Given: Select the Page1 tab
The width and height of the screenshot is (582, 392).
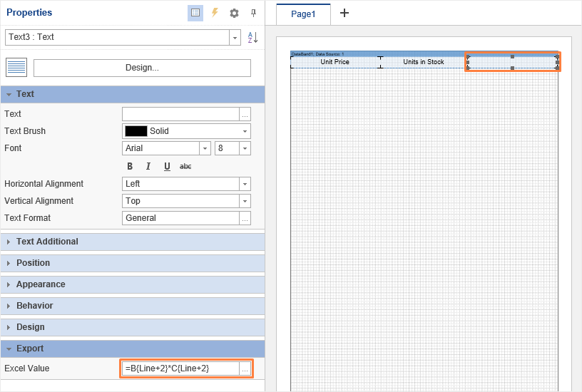Looking at the screenshot, I should [x=303, y=14].
